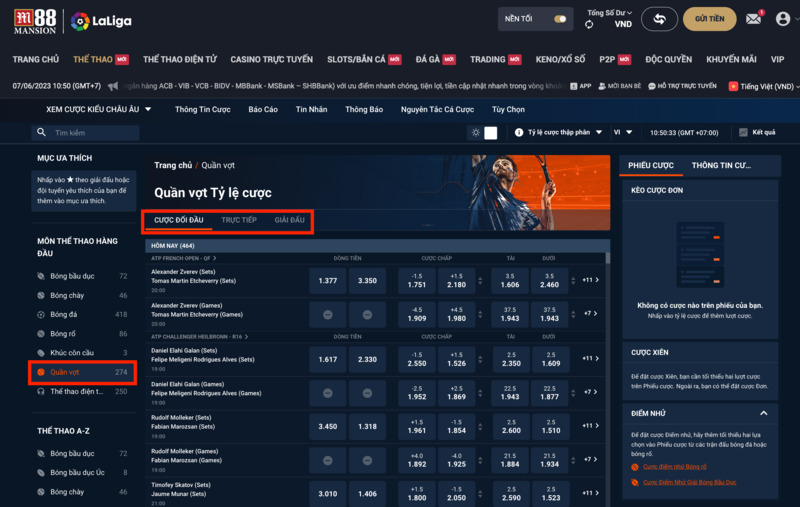Click the Khúc côn cầu hockey icon

click(41, 352)
